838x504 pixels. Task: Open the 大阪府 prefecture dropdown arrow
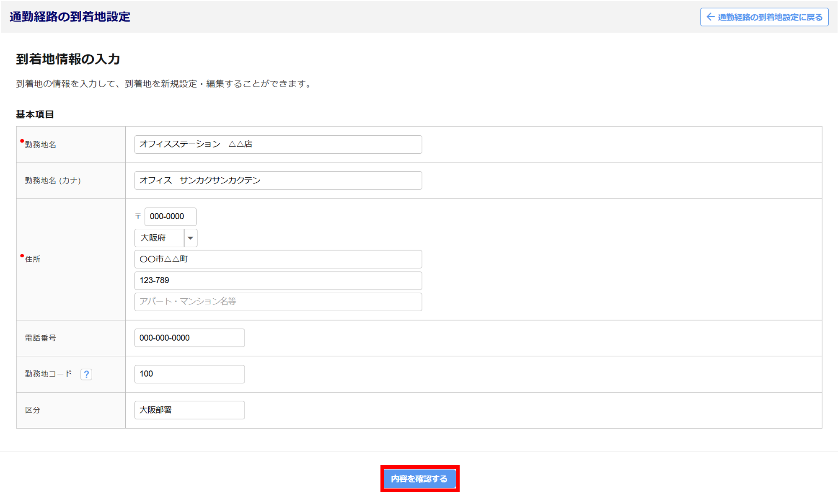point(191,238)
